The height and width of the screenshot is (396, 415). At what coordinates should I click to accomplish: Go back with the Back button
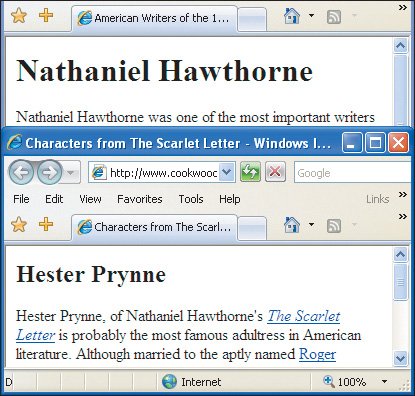tap(21, 172)
